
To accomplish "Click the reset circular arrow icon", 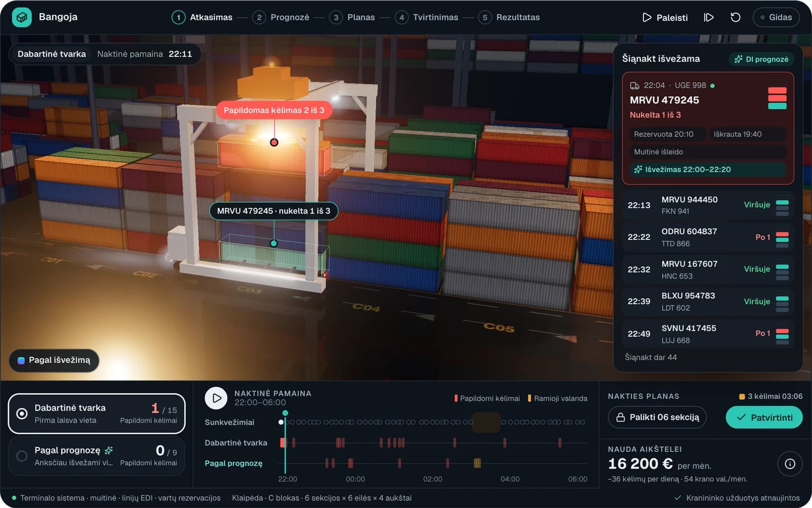I will pyautogui.click(x=735, y=17).
